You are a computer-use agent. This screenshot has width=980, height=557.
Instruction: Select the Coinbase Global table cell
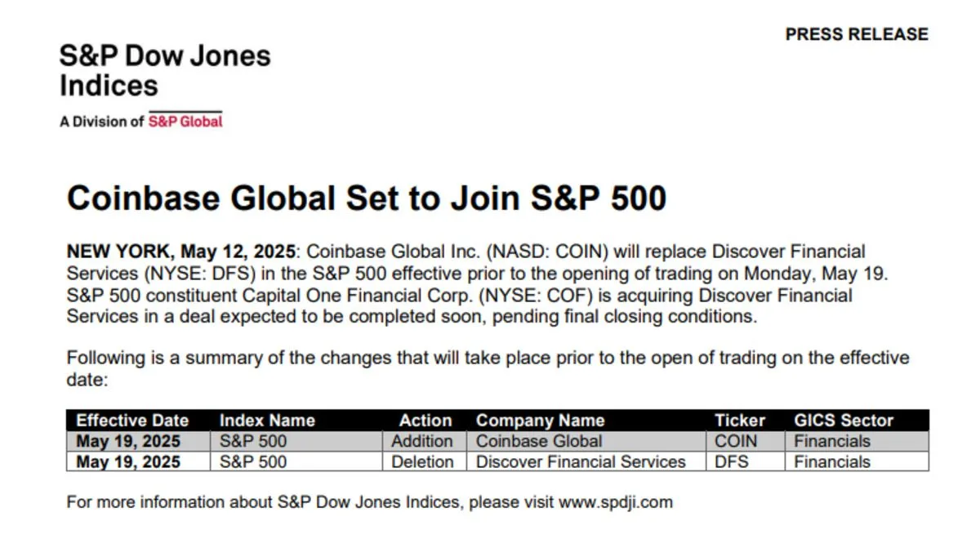point(586,441)
